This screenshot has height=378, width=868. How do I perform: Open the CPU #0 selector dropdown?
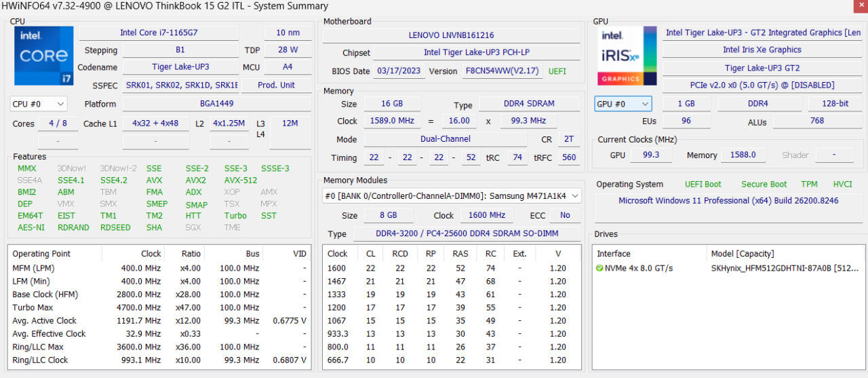coord(39,104)
